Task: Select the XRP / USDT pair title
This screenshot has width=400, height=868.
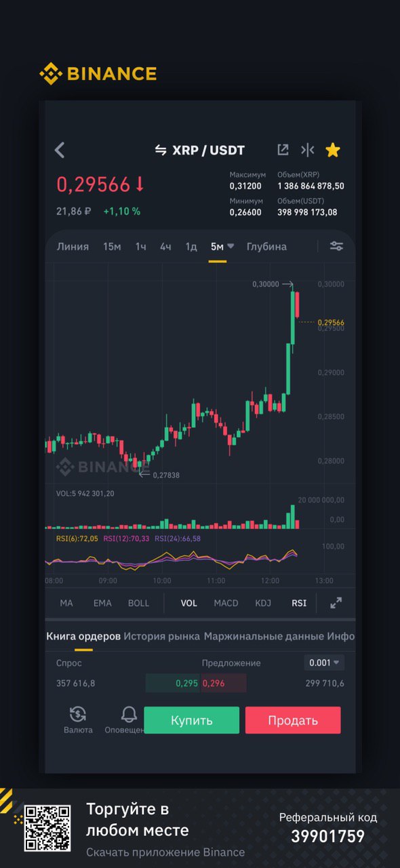Action: (208, 150)
